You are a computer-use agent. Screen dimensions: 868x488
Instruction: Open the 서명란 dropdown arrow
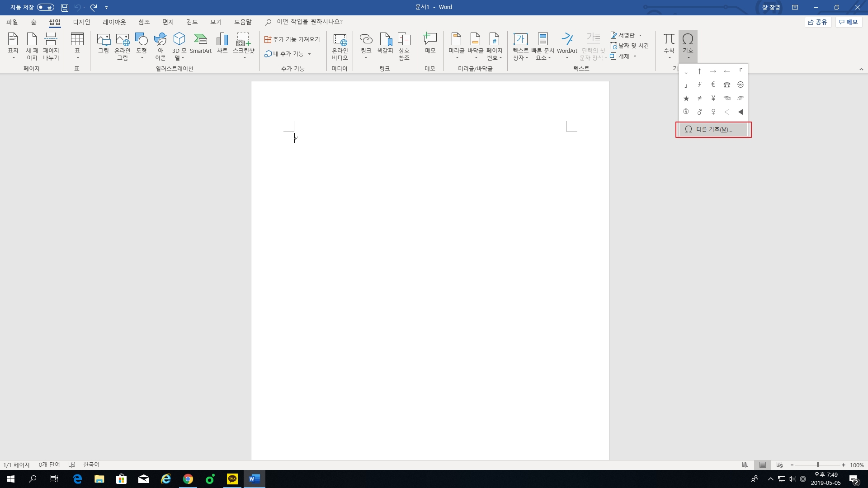click(640, 35)
